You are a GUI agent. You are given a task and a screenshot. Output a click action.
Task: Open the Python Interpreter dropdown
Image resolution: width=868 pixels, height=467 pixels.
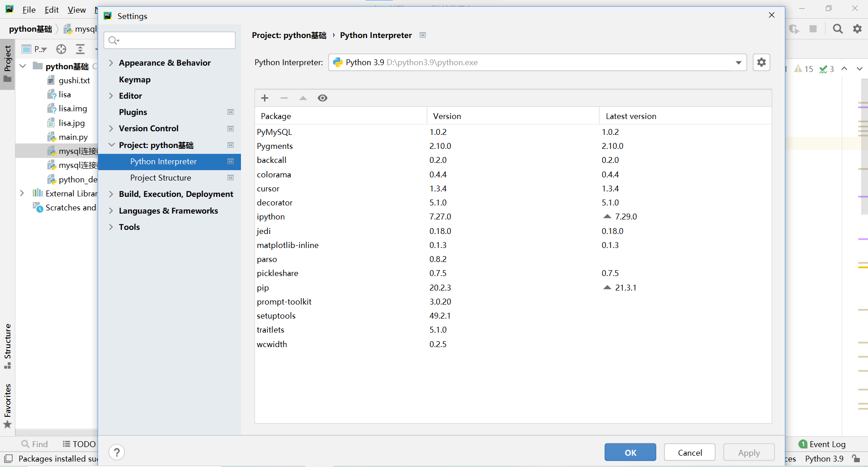point(537,62)
